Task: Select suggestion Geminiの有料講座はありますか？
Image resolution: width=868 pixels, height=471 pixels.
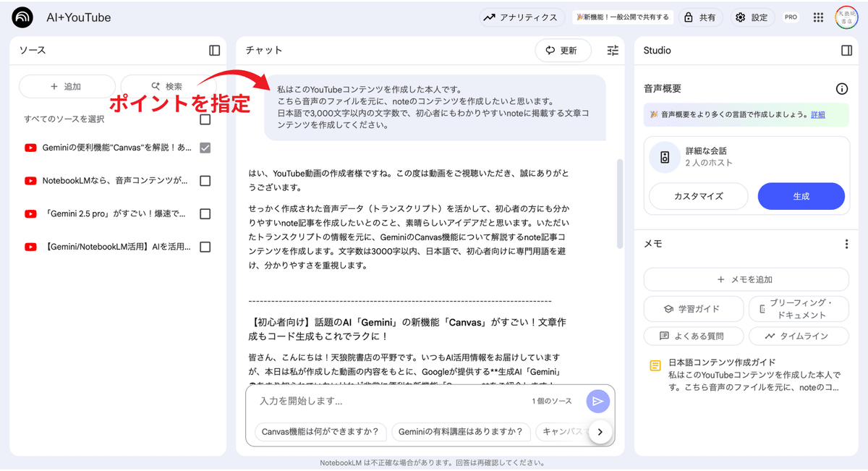Action: click(461, 432)
